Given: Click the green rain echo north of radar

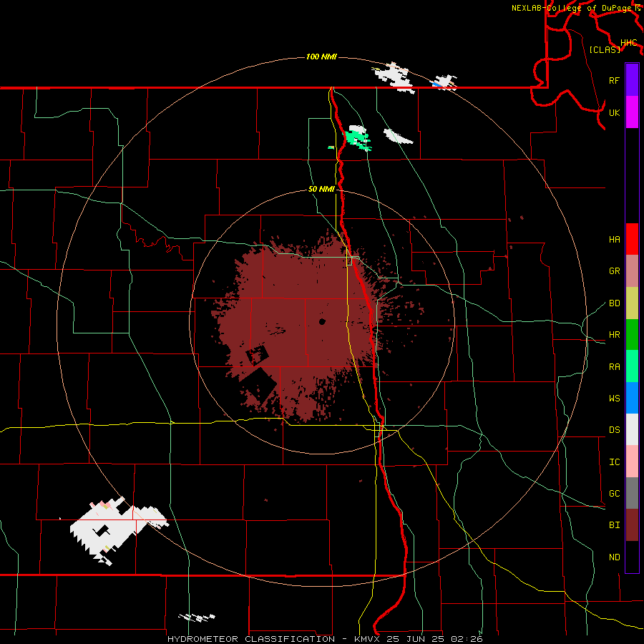Looking at the screenshot, I should tap(358, 140).
